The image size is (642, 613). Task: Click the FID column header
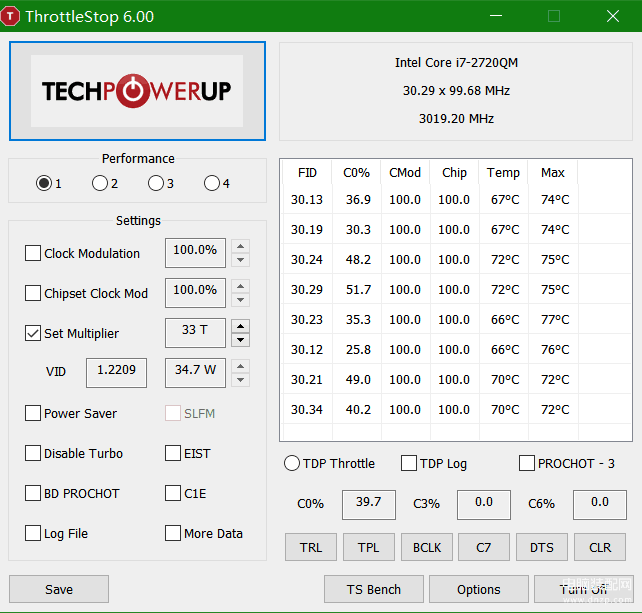(307, 172)
